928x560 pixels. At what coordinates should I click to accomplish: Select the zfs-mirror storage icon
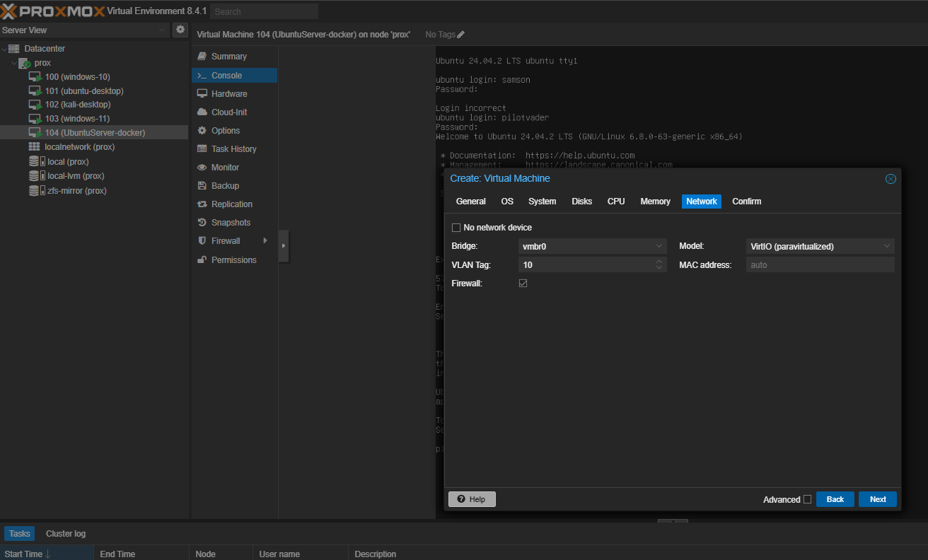pos(34,191)
